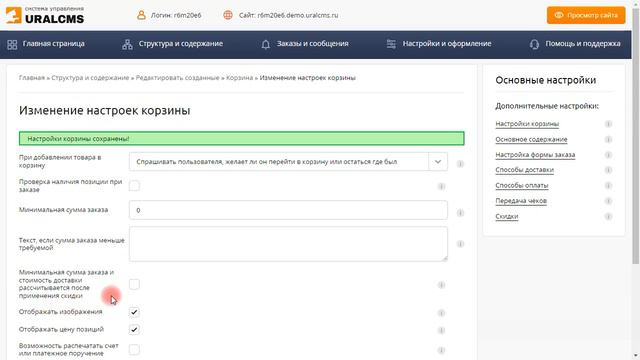The image size is (640, 360).
Task: Uncheck Отображать цену позиций checkbox
Action: 134,329
